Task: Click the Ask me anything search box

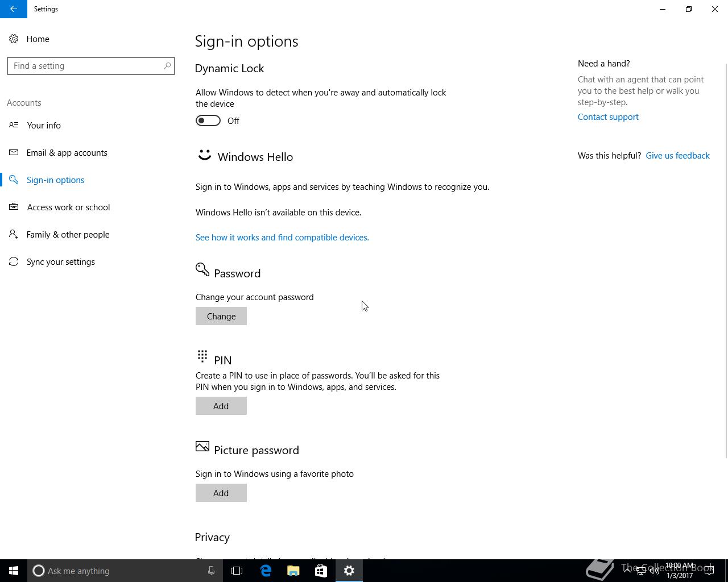Action: (x=124, y=571)
